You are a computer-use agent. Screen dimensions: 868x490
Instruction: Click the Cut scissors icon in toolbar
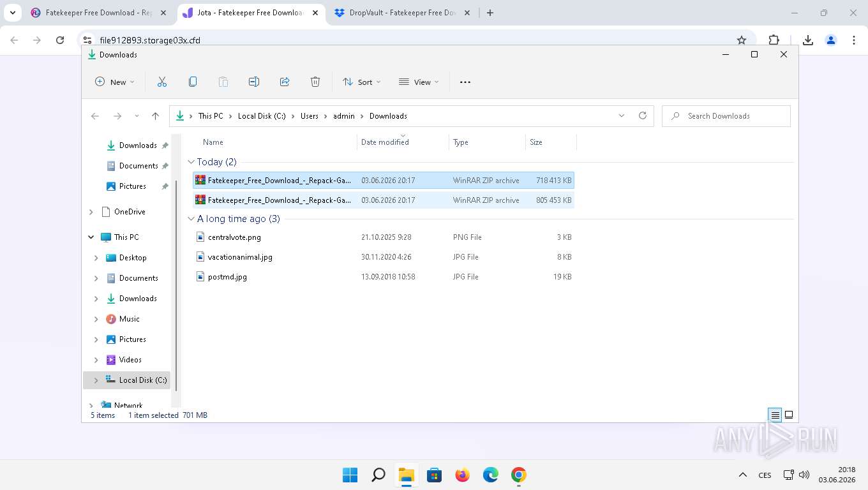pos(162,82)
